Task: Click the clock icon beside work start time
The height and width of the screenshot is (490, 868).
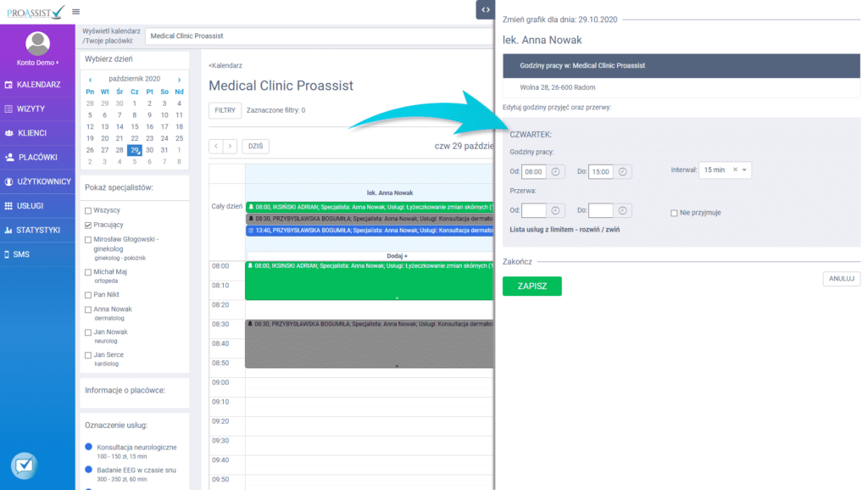Action: pos(556,171)
